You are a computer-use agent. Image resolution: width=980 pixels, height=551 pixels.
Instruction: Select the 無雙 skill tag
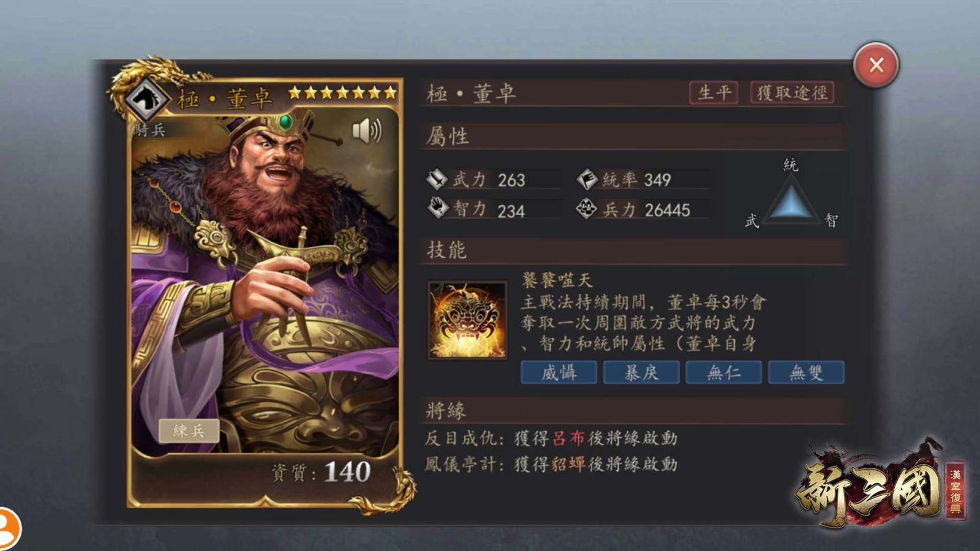(806, 372)
